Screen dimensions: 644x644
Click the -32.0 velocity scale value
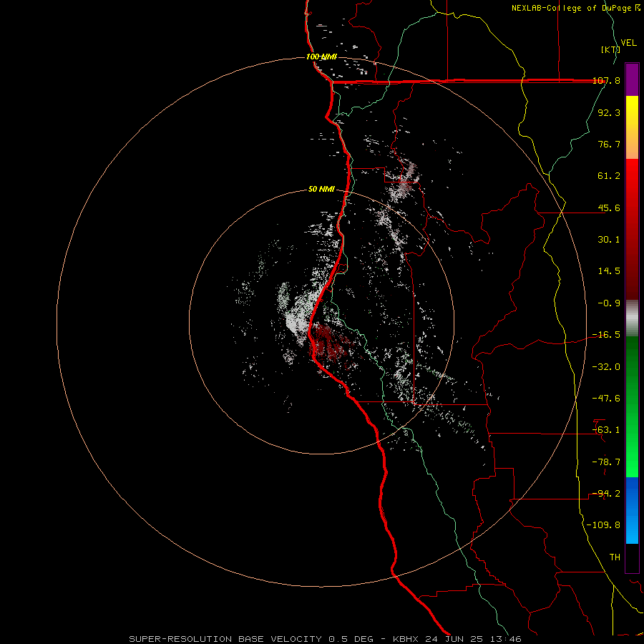pyautogui.click(x=606, y=367)
